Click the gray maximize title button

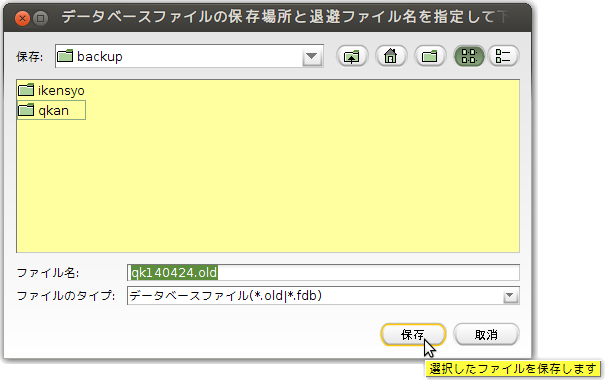(41, 18)
